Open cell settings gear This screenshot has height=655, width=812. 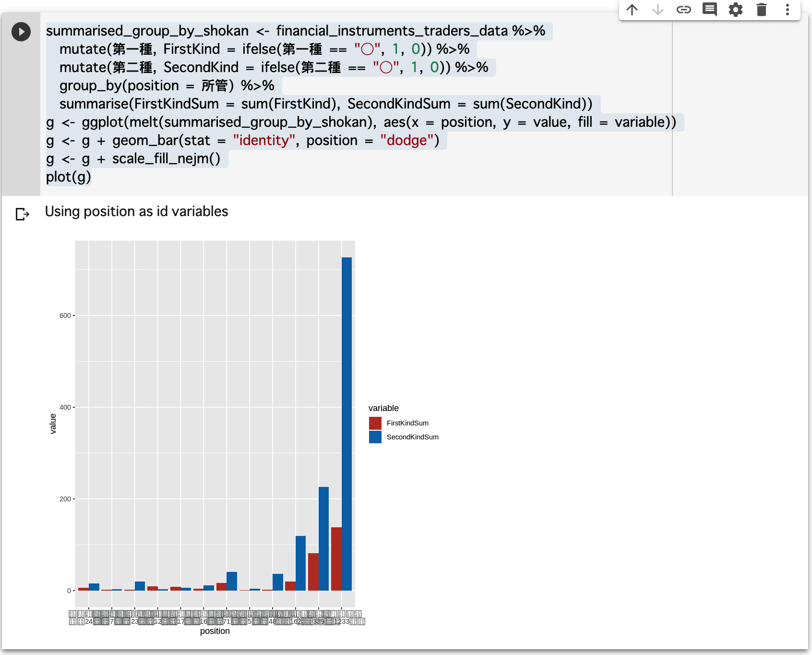click(x=736, y=10)
